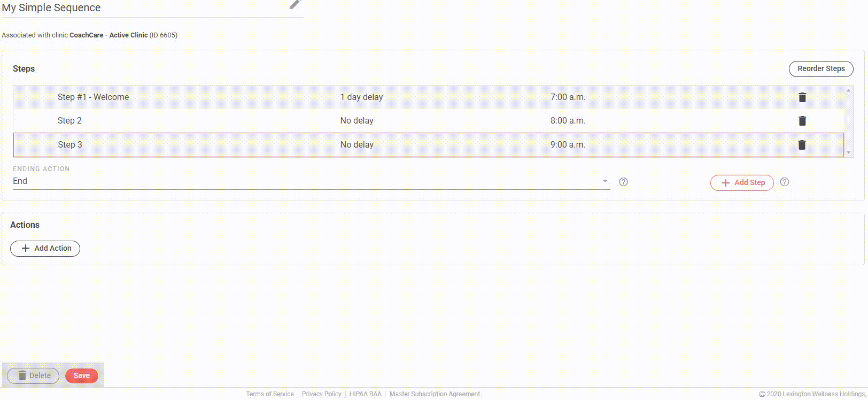Remove Step 3 with its trash icon
The width and height of the screenshot is (868, 400).
coord(802,145)
